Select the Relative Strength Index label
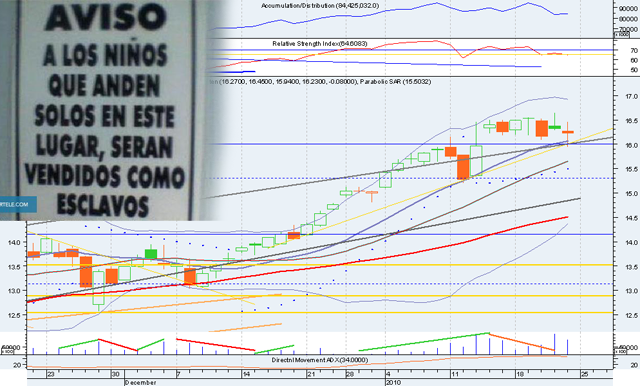This screenshot has height=386, width=640. (320, 43)
